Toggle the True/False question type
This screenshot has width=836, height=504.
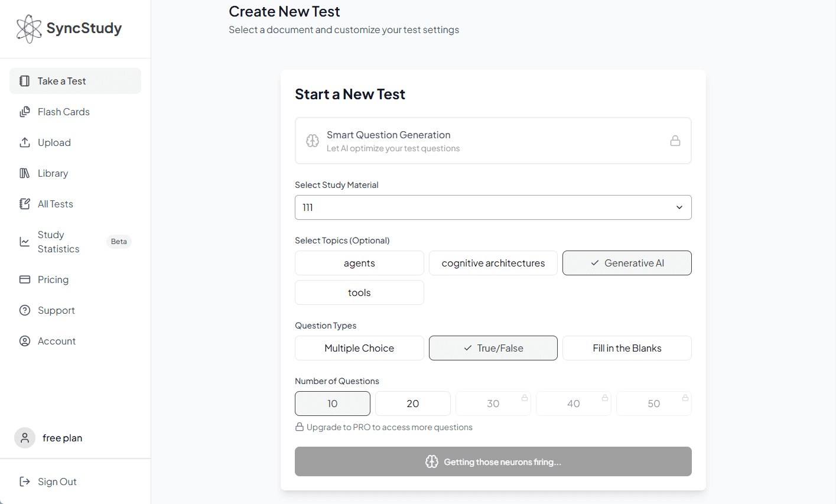(x=493, y=348)
